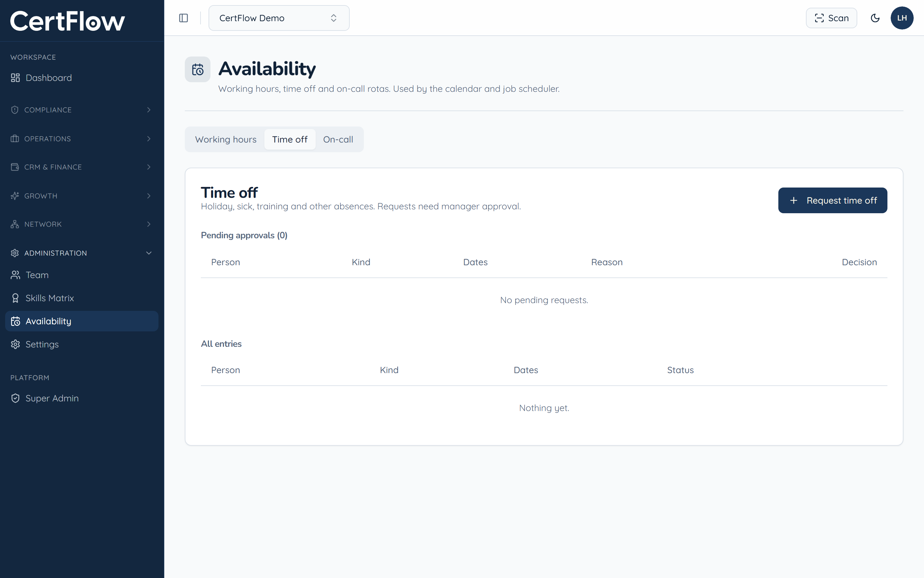Expand the Operations section chevron
Screen dimensions: 924x578
click(x=149, y=138)
